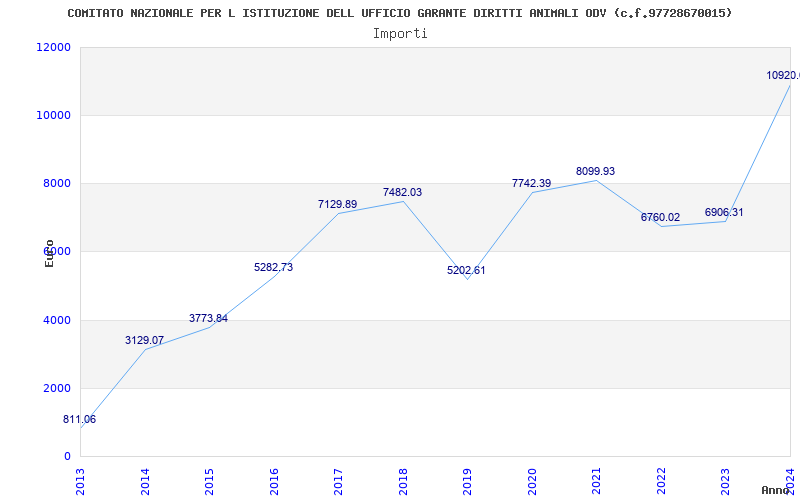
Task: Click the 6760.02 data label
Action: tap(660, 217)
